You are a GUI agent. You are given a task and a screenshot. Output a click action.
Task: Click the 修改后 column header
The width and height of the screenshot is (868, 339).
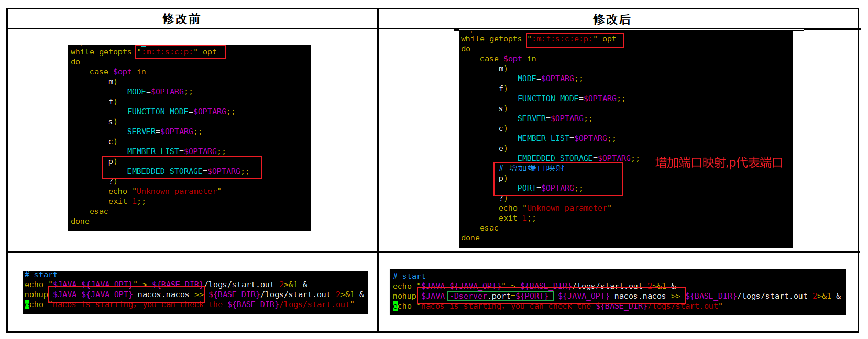click(611, 19)
